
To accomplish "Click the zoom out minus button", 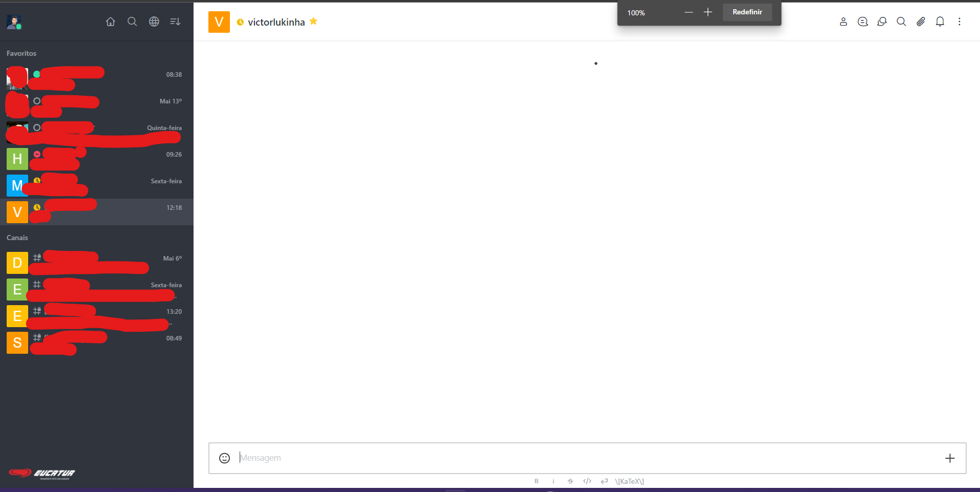I will (x=689, y=12).
